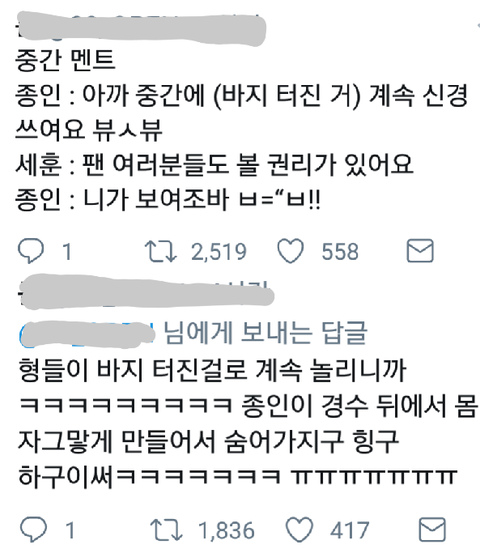Click the 558 like count
The width and height of the screenshot is (480, 553).
(340, 251)
